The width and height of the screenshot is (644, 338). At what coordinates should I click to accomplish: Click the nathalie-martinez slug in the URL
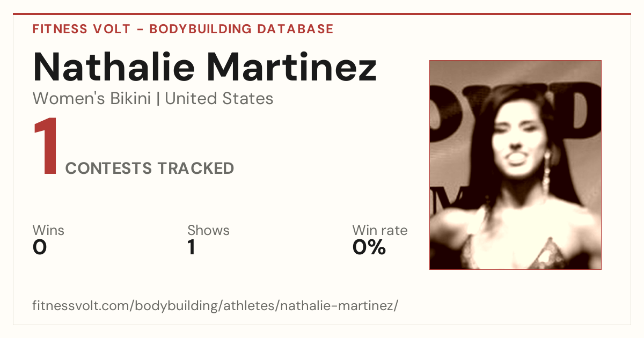(337, 306)
